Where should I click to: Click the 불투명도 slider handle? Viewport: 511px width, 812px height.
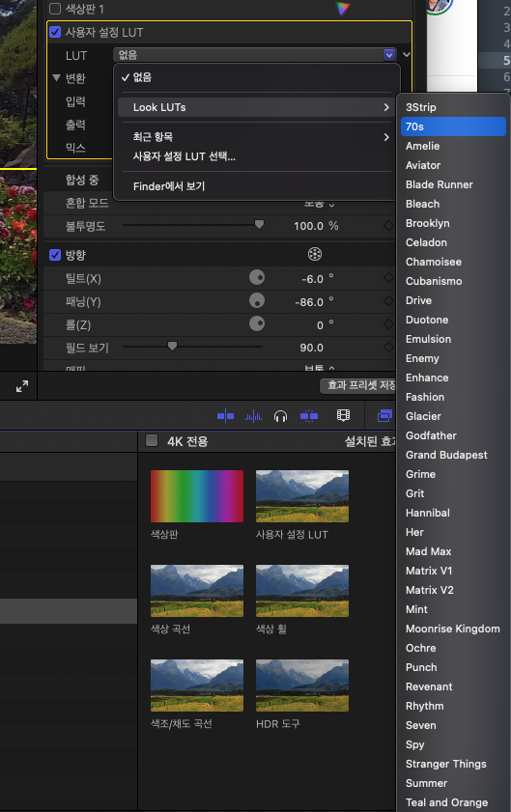click(x=259, y=224)
